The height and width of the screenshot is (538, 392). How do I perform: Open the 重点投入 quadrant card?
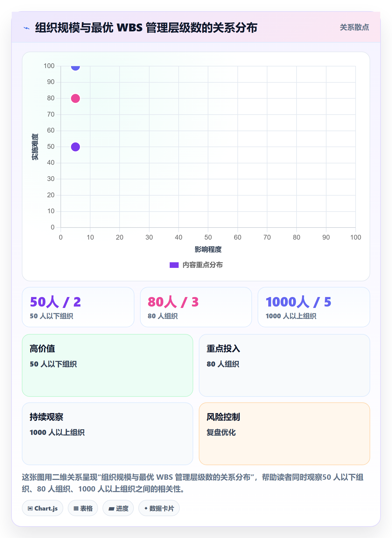tap(284, 365)
